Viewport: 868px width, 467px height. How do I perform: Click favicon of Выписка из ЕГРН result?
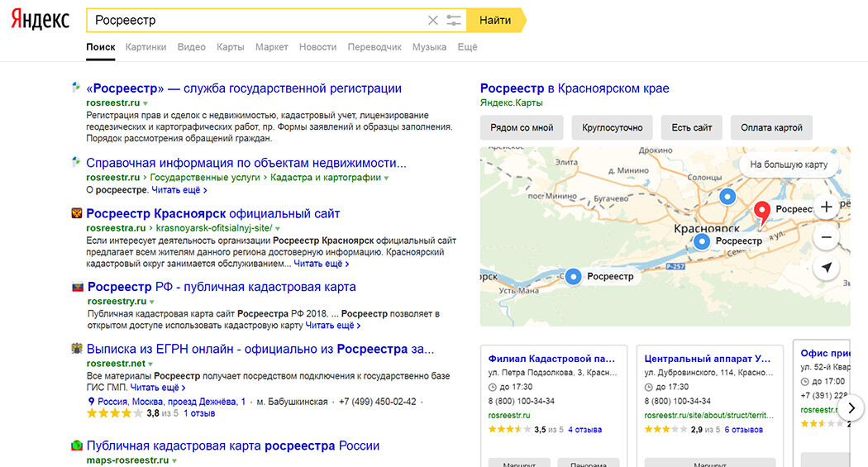[x=77, y=349]
